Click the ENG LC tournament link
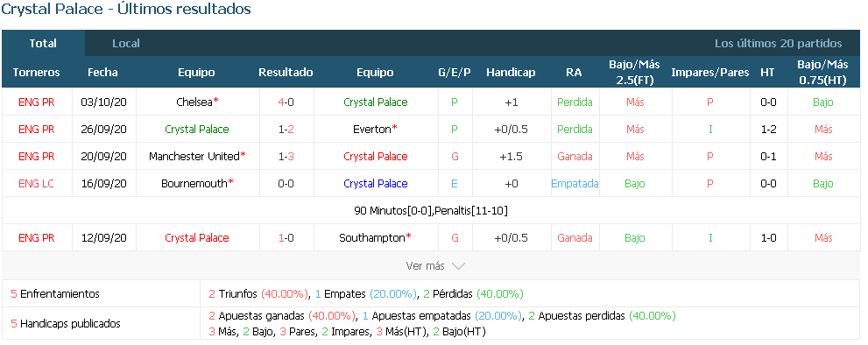This screenshot has width=868, height=345. pyautogui.click(x=37, y=183)
